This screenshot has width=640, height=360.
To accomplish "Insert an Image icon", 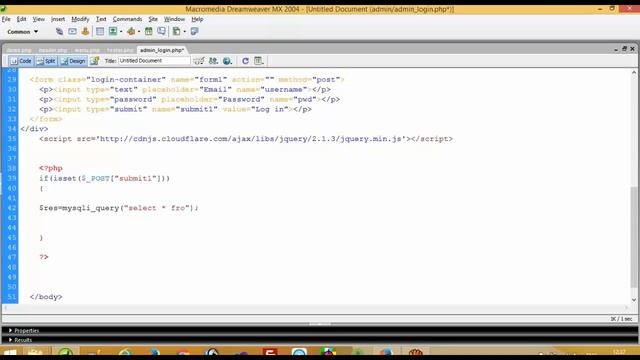I will point(113,31).
